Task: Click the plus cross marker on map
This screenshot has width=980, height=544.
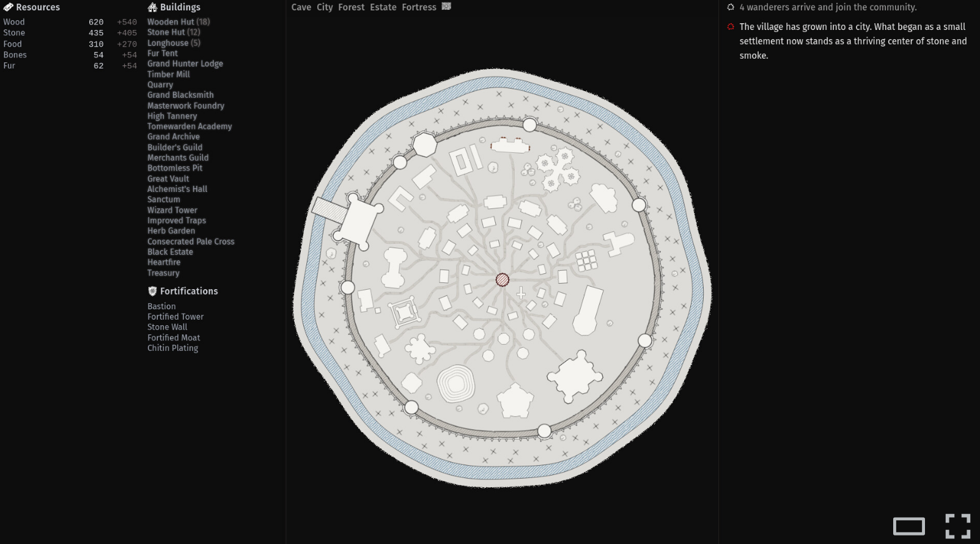Action: coord(521,293)
